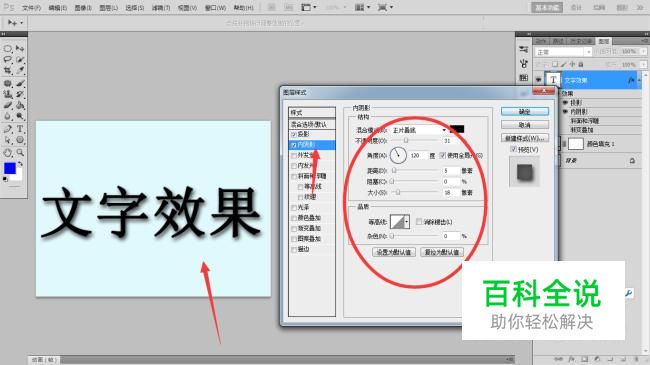The width and height of the screenshot is (650, 365).
Task: Open the Move tool preset picker dropdown
Action: pos(21,23)
